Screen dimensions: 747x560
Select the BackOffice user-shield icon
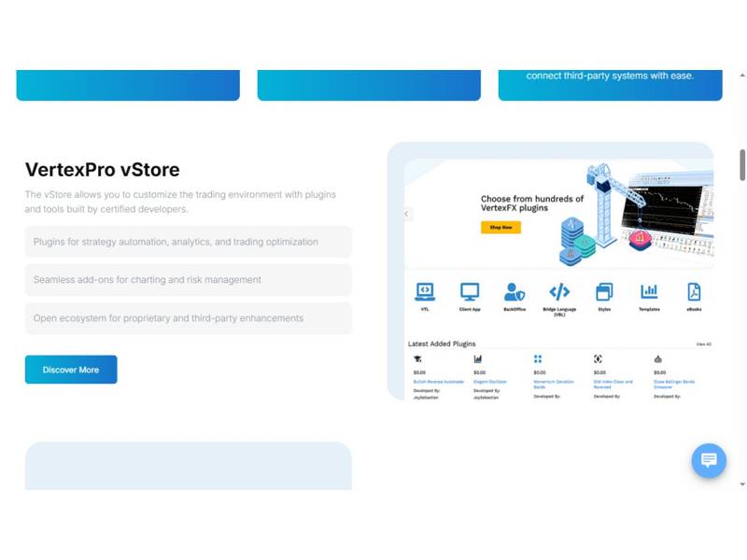[x=514, y=292]
